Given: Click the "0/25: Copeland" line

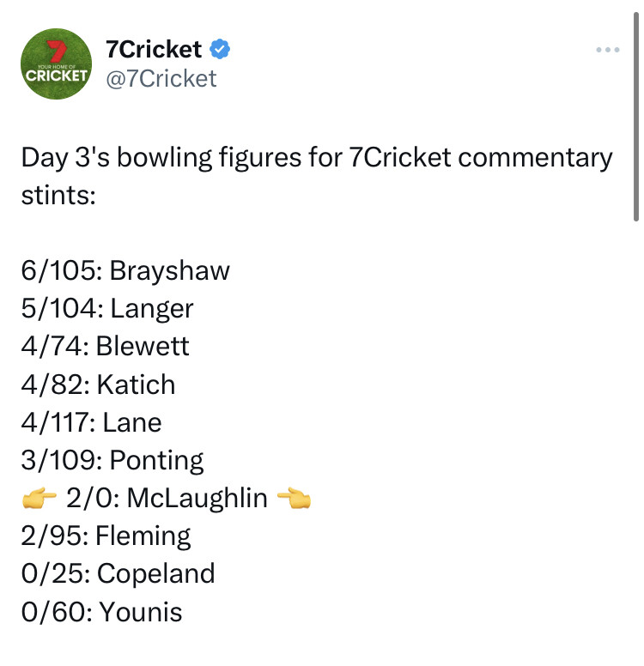Looking at the screenshot, I should [118, 574].
